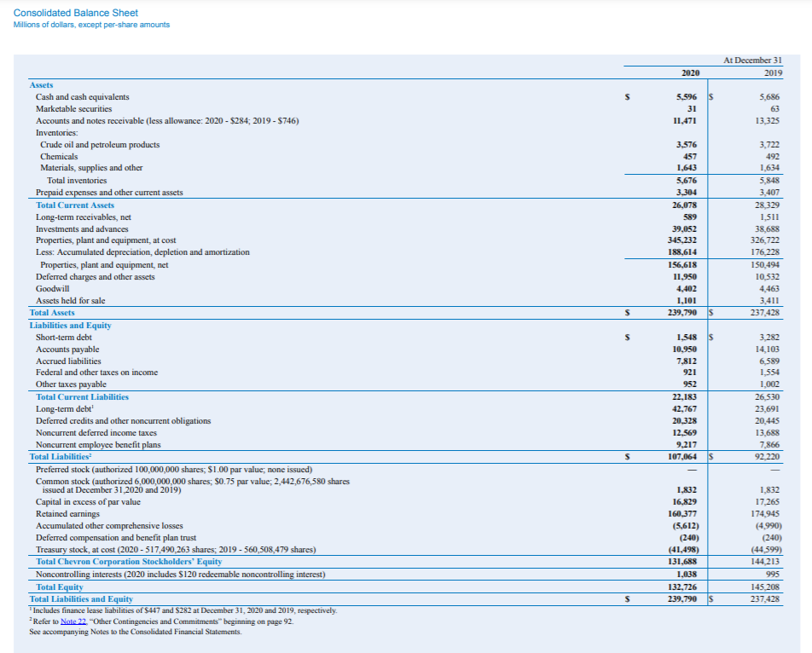Screen dimensions: 812x653
Task: Click the 2019 assets held for sale 3,411
Action: (x=769, y=301)
